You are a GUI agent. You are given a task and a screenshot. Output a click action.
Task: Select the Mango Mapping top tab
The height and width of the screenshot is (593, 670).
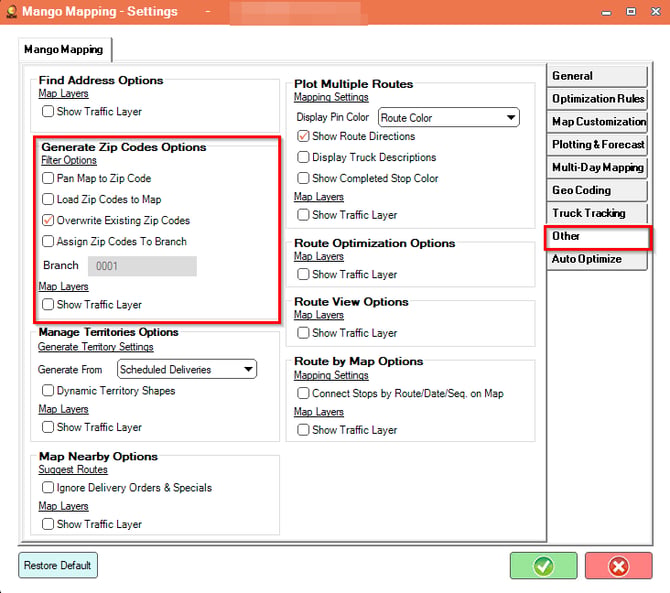[64, 50]
